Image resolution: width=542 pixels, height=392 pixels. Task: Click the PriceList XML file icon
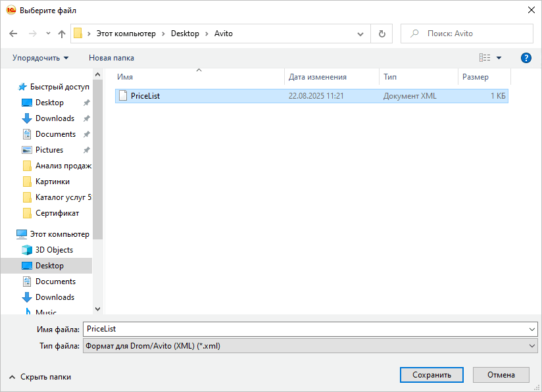click(x=122, y=96)
